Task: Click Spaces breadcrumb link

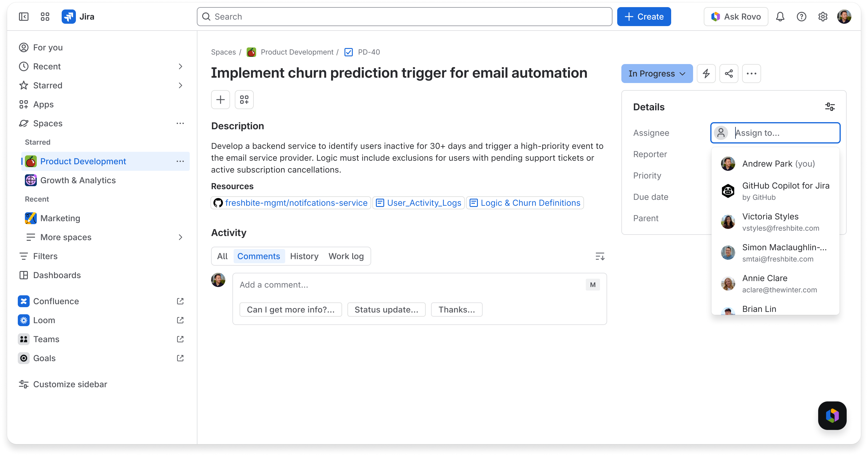Action: click(x=224, y=52)
